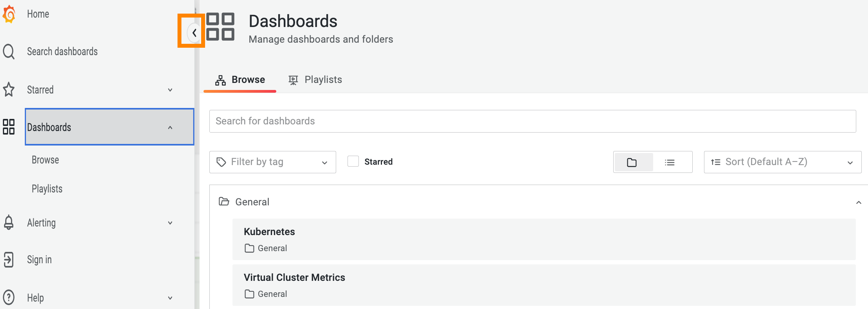Open the Virtual Cluster Metrics dashboard
The height and width of the screenshot is (309, 868).
(x=294, y=277)
